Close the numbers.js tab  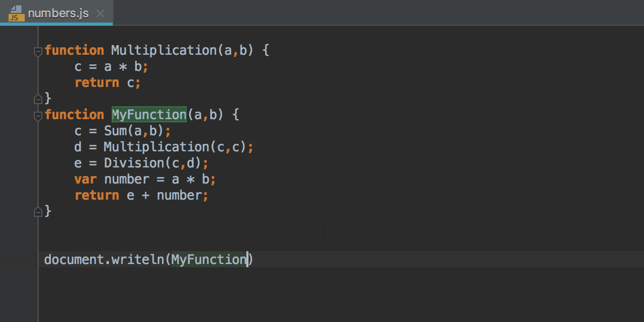coord(100,13)
